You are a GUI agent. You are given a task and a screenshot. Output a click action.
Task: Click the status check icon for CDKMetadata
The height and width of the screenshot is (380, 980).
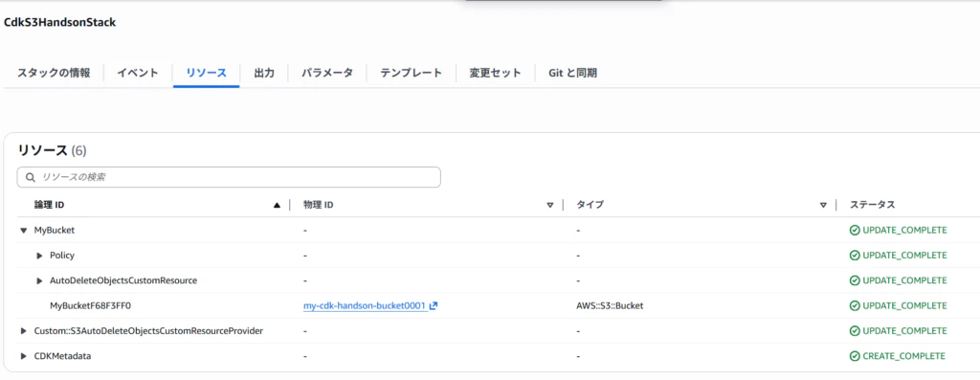[x=855, y=356]
